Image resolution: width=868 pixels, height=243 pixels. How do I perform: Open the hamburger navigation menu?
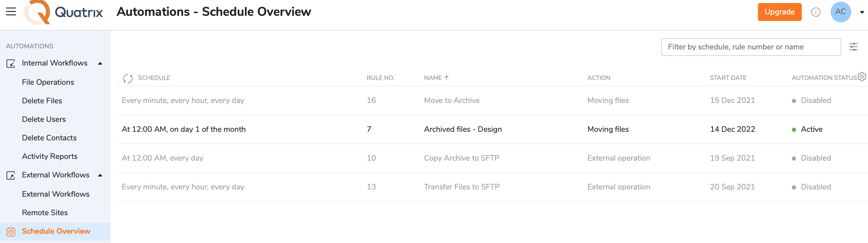tap(11, 12)
